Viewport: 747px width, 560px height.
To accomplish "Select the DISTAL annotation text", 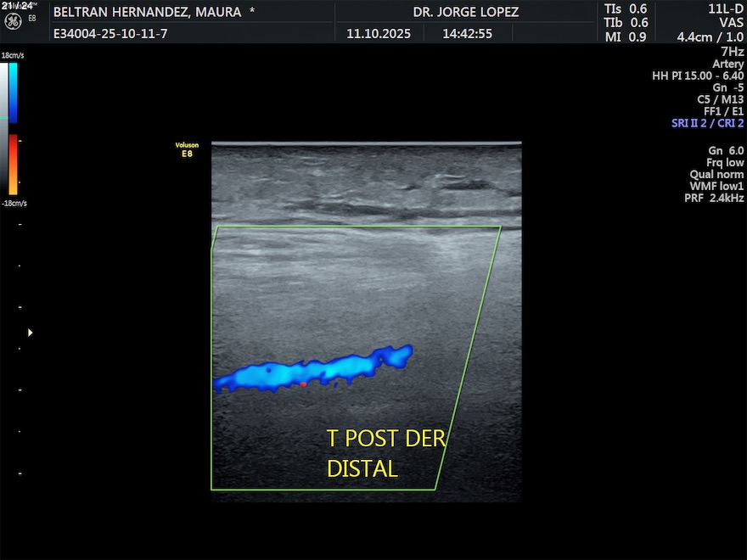I will [362, 468].
